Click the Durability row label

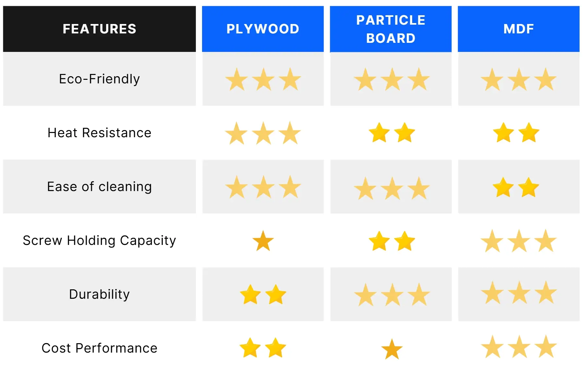click(100, 294)
